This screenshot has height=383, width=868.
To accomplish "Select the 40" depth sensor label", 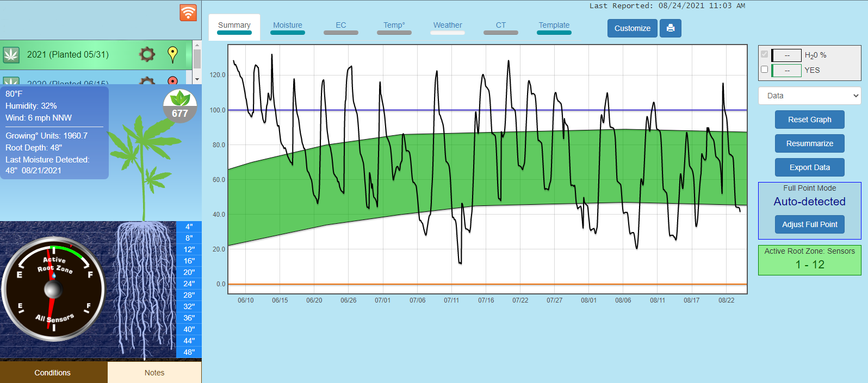I will [189, 329].
